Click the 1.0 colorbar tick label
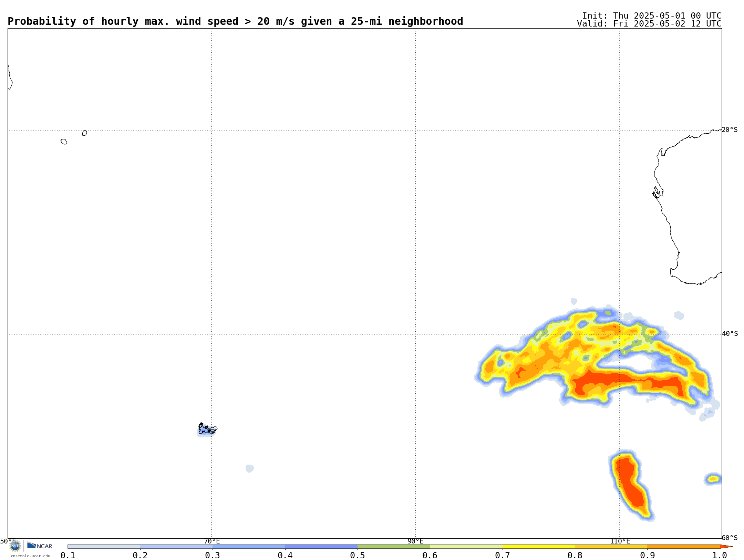 click(720, 555)
